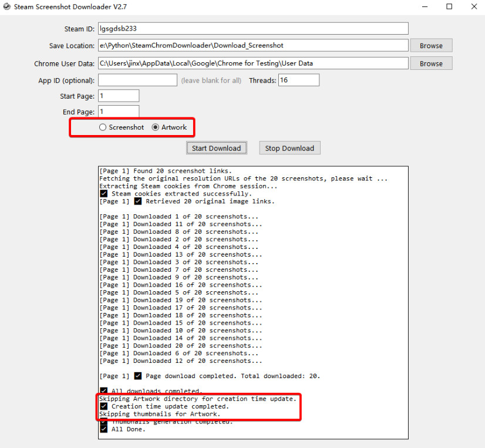Click 'Skipping Artwork directory for creation time update.'
Image resolution: width=485 pixels, height=448 pixels.
tap(198, 399)
